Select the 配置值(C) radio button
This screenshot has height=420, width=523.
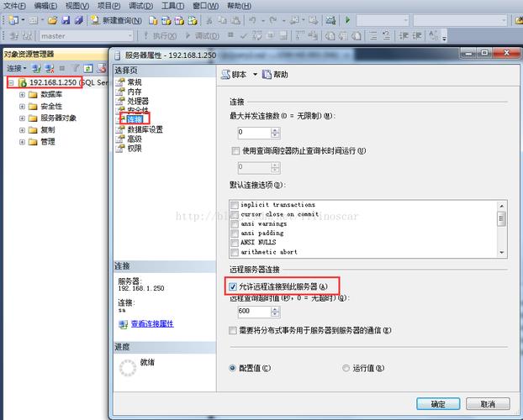(x=232, y=368)
